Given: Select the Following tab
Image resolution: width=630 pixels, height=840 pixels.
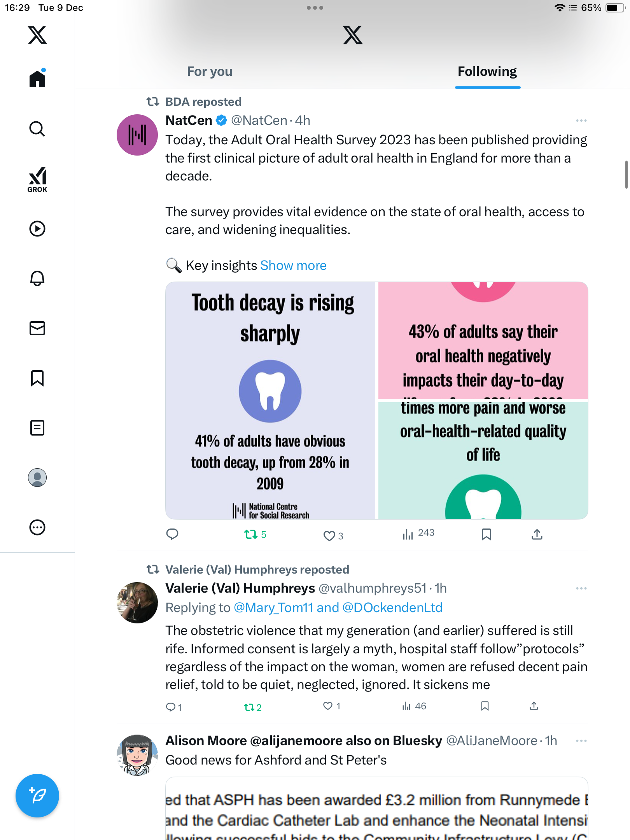Looking at the screenshot, I should click(487, 72).
